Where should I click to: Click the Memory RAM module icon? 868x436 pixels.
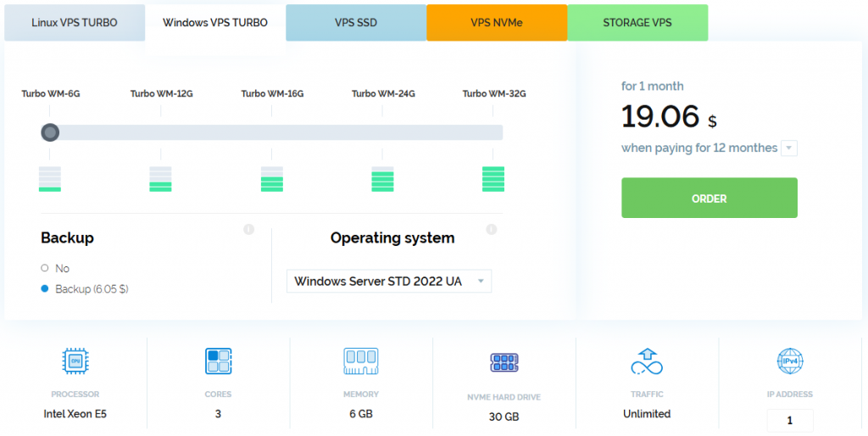(x=361, y=361)
